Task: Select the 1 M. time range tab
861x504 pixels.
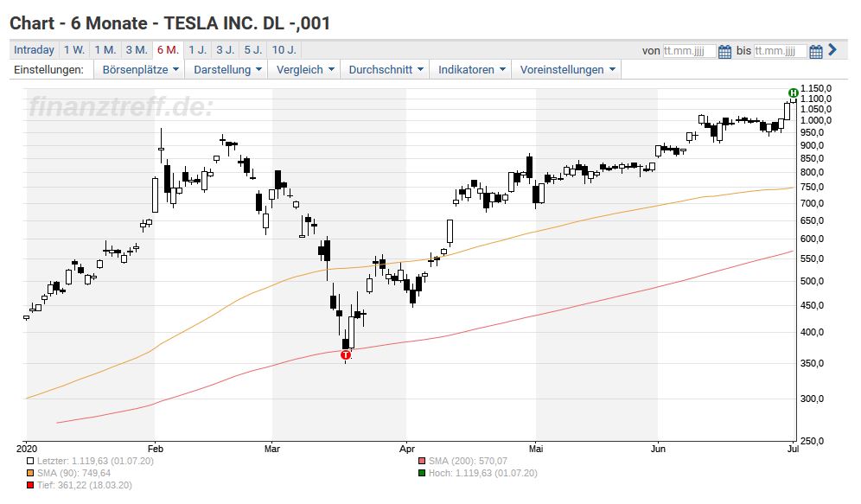Action: 105,50
